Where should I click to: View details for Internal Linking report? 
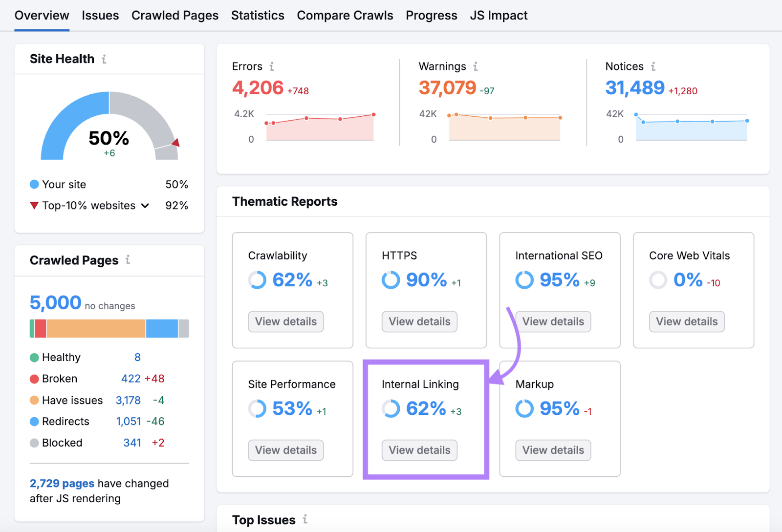point(419,450)
